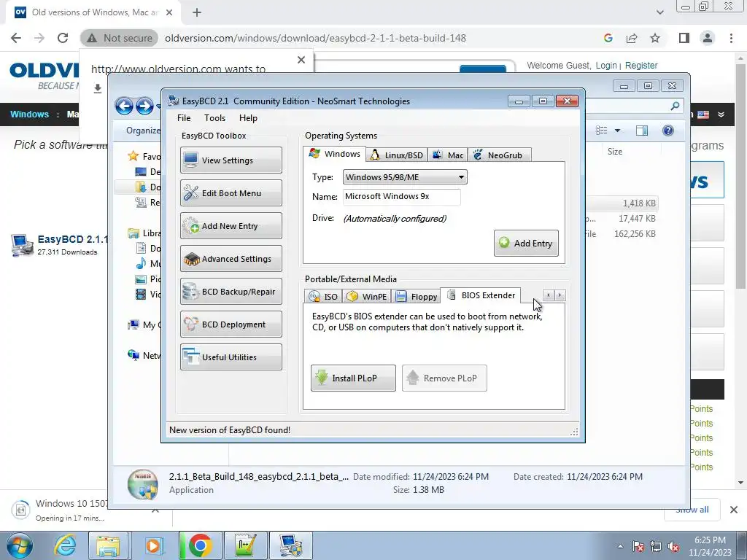747x560 pixels.
Task: Open Useful Utilities section
Action: pos(231,357)
